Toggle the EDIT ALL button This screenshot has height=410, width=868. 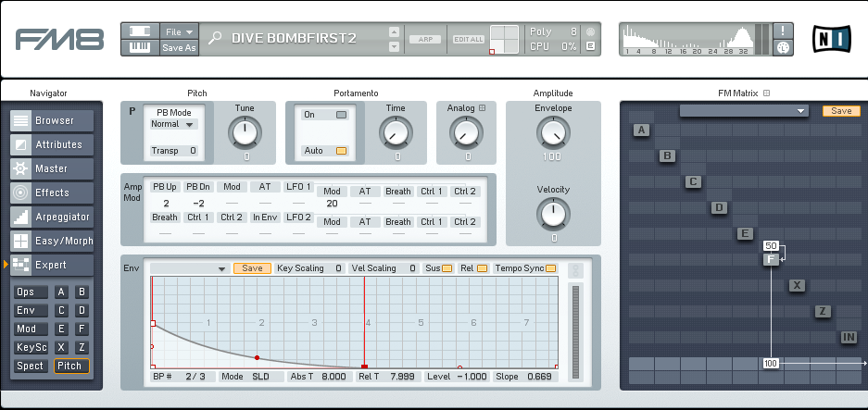(x=469, y=39)
